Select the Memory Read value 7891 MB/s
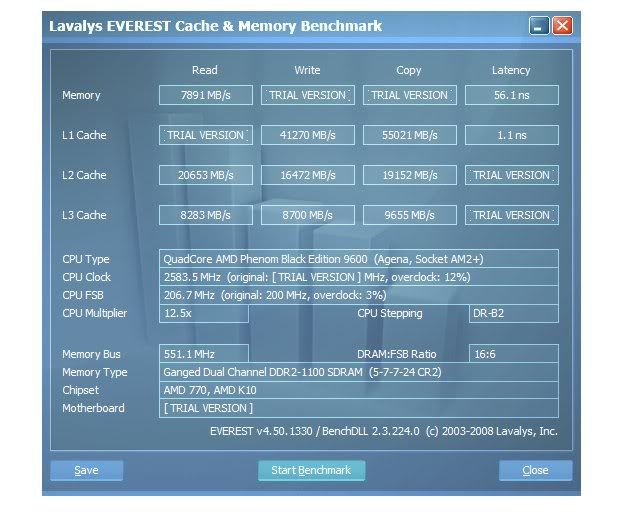640x512 pixels. coord(206,95)
